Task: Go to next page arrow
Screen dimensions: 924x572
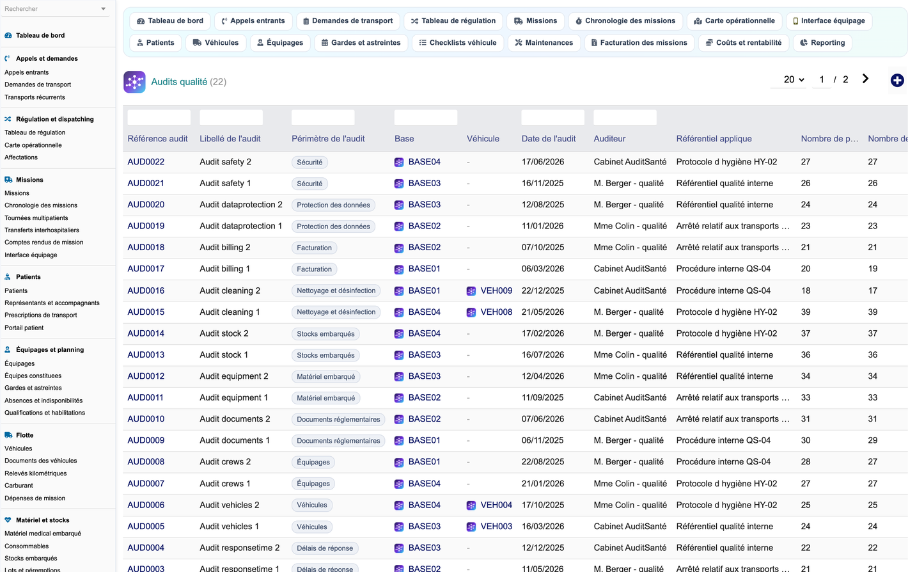Action: point(865,79)
